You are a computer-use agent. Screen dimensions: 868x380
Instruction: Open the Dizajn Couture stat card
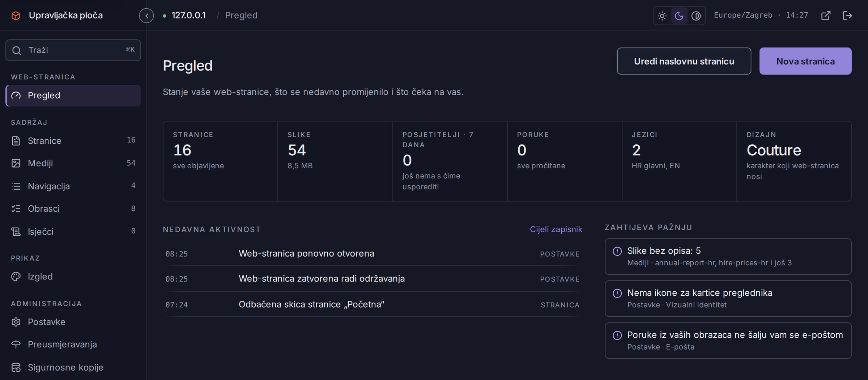tap(794, 161)
